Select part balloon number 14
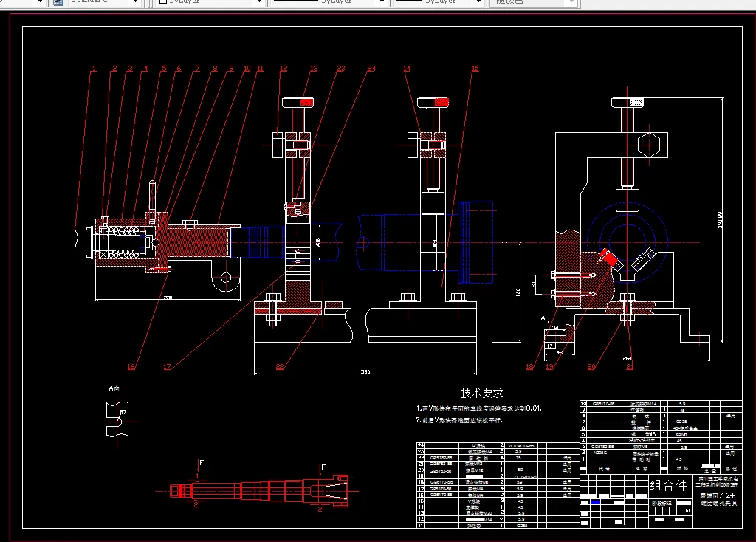 click(x=407, y=69)
